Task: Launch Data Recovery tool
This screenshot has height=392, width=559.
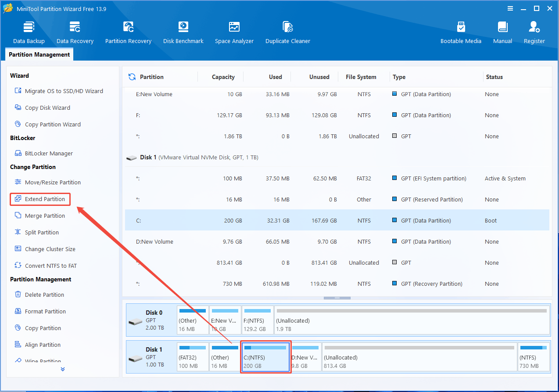Action: pyautogui.click(x=75, y=32)
